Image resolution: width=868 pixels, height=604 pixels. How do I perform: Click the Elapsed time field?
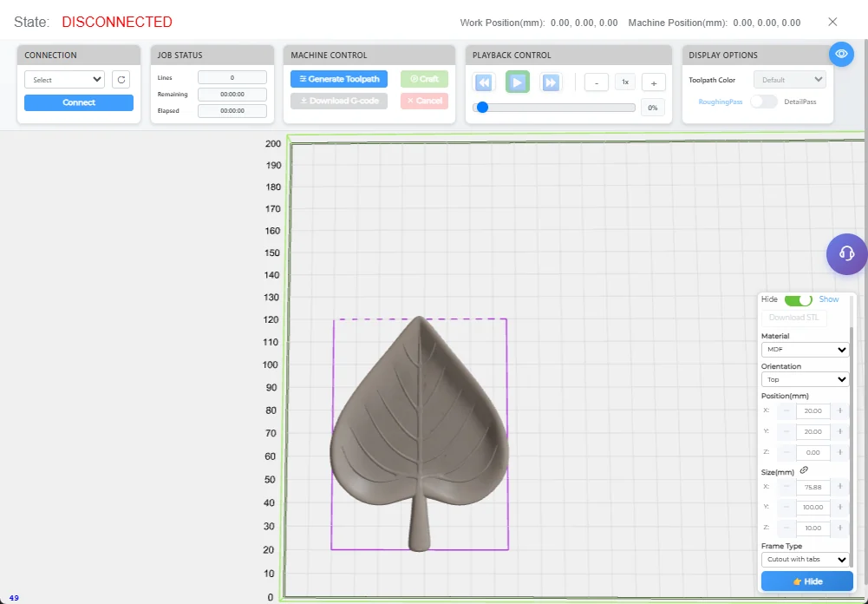click(232, 111)
